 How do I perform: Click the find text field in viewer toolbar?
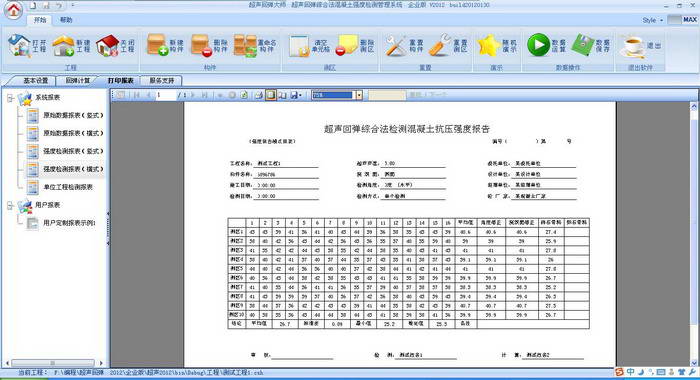[x=387, y=95]
